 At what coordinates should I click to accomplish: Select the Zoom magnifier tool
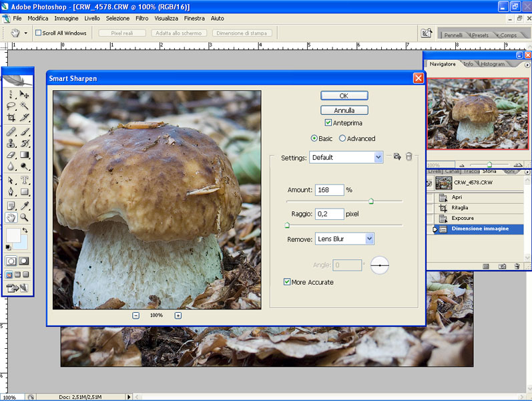click(25, 217)
